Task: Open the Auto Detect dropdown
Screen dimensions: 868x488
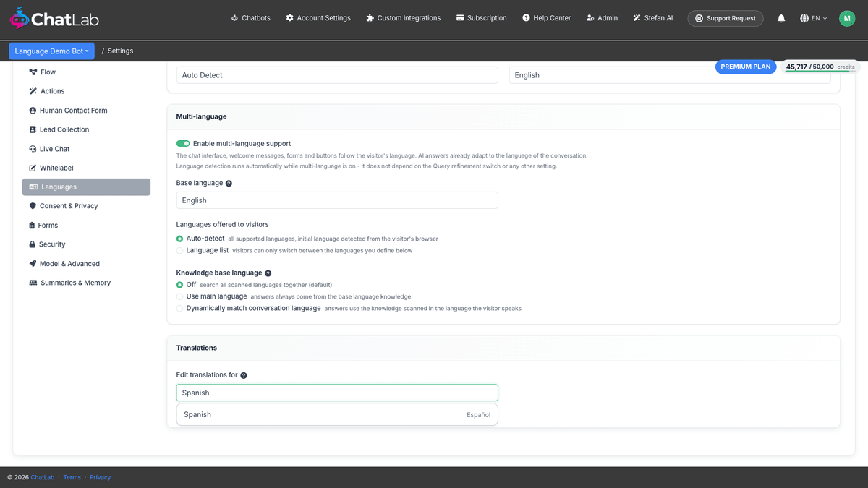Action: (x=337, y=75)
